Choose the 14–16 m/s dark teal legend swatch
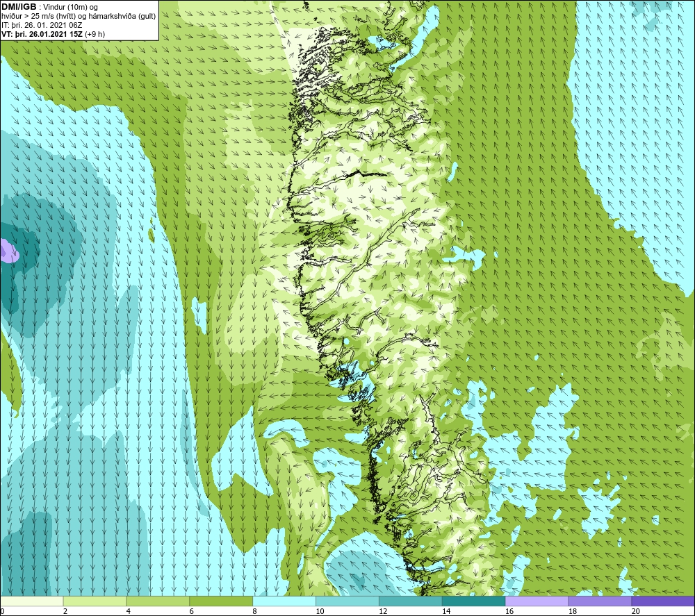This screenshot has height=616, width=695. [x=473, y=601]
